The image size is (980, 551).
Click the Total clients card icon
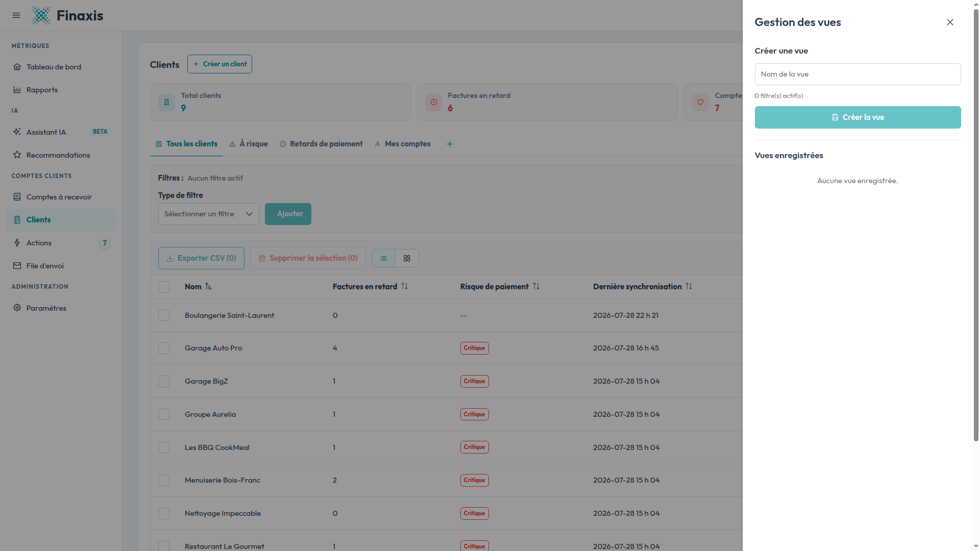166,103
